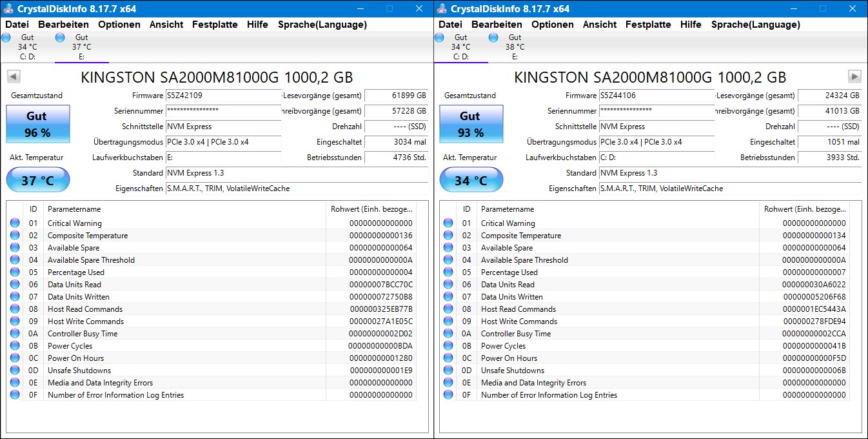Click the Firmware field S5Z44106

coord(656,96)
